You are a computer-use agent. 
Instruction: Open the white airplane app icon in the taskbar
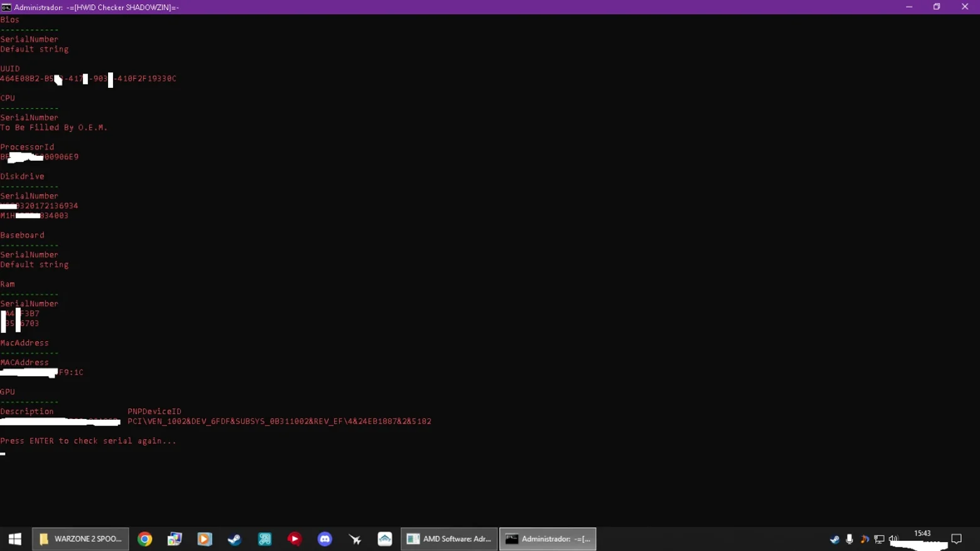tap(355, 539)
